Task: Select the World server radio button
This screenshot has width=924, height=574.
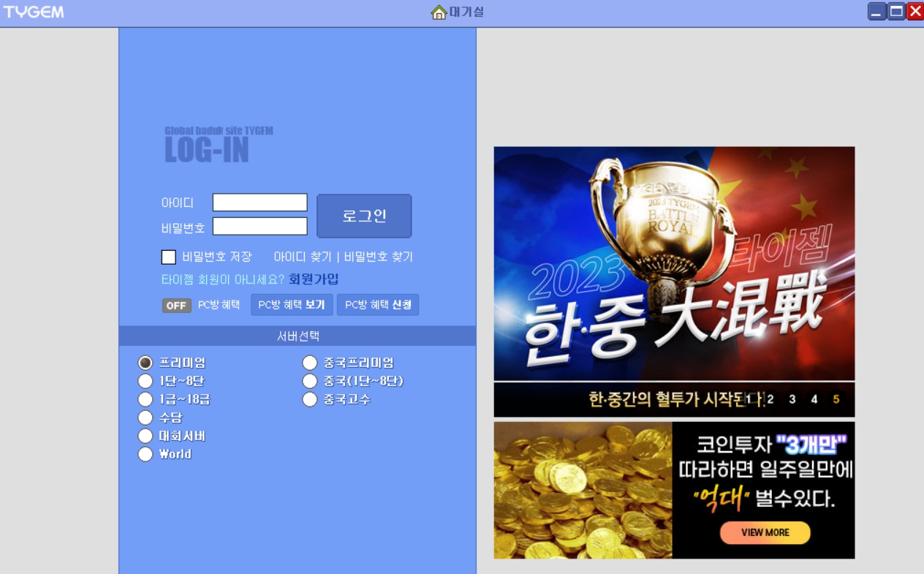Action: [x=145, y=454]
